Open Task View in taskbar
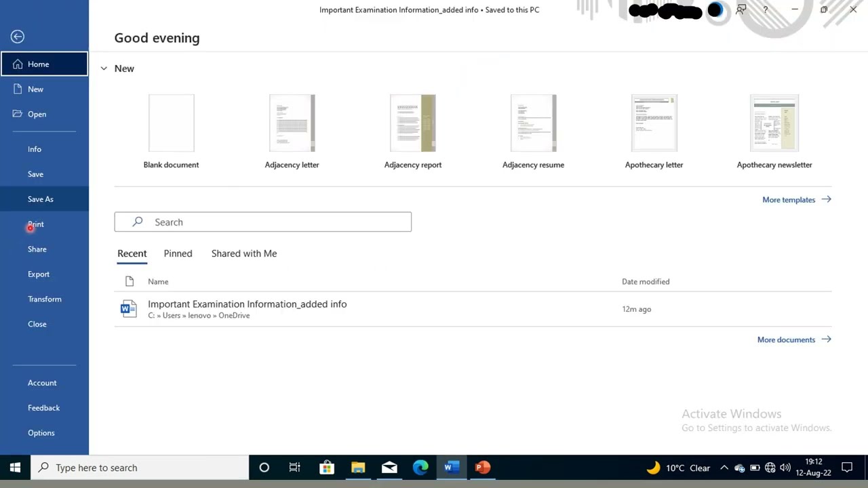 coord(295,468)
